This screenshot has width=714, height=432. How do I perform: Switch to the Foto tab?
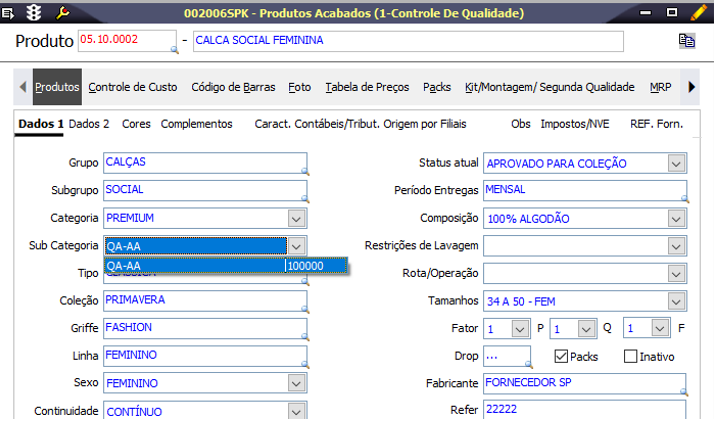click(x=300, y=87)
